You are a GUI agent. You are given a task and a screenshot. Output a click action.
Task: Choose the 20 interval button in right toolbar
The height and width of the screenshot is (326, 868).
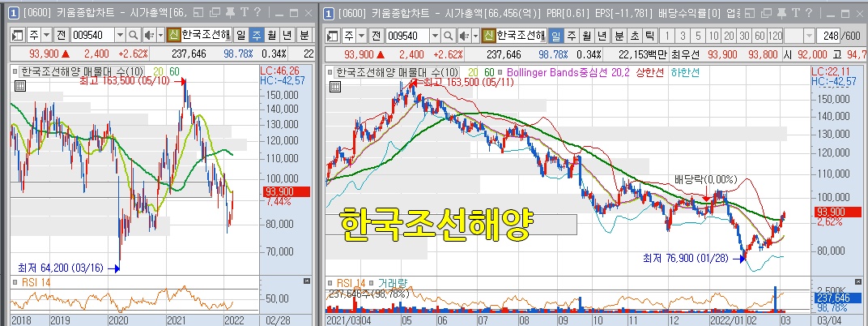click(729, 36)
